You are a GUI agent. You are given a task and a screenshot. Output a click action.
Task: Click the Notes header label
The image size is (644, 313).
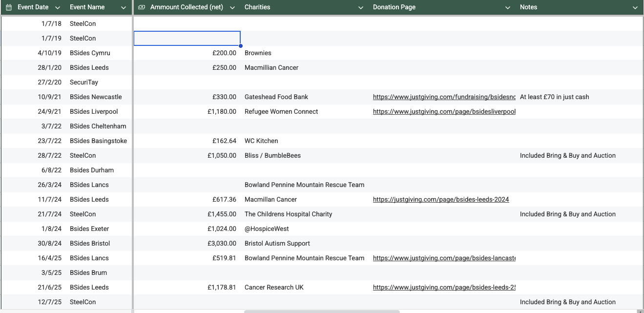tap(528, 7)
